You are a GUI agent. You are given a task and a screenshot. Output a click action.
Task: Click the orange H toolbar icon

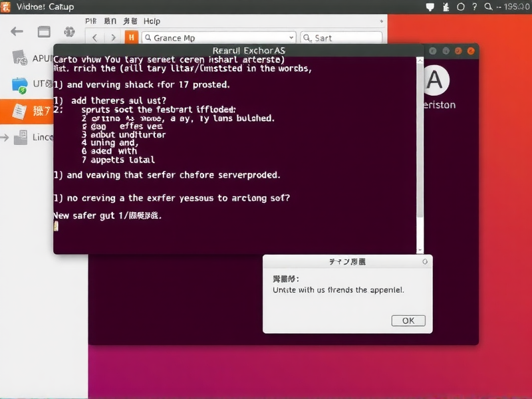click(x=130, y=37)
